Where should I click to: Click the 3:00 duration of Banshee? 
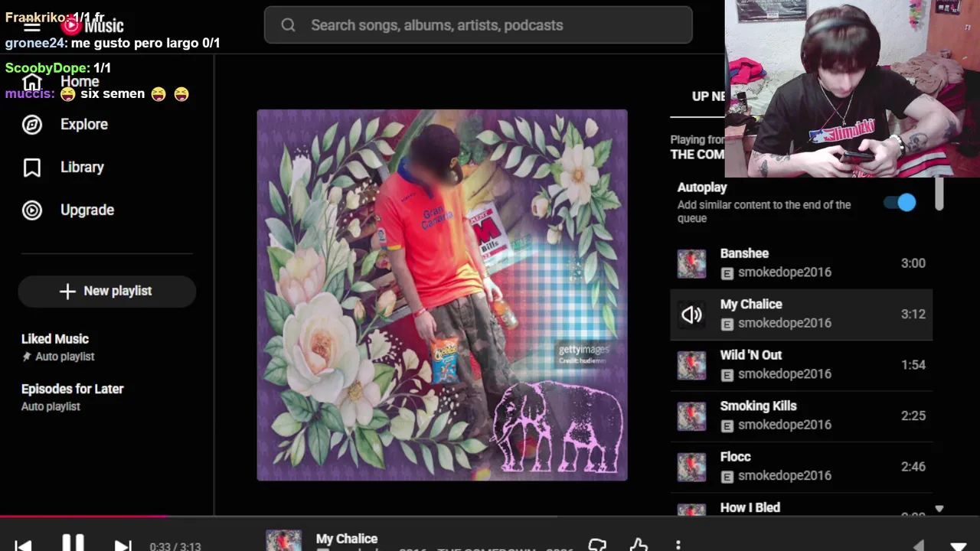[913, 263]
